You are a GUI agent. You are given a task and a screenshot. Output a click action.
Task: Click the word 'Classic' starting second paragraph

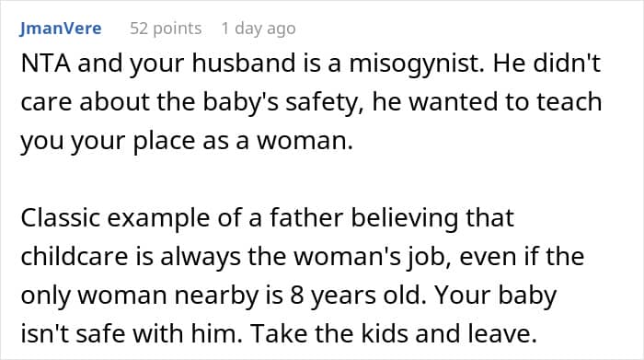tap(62, 218)
